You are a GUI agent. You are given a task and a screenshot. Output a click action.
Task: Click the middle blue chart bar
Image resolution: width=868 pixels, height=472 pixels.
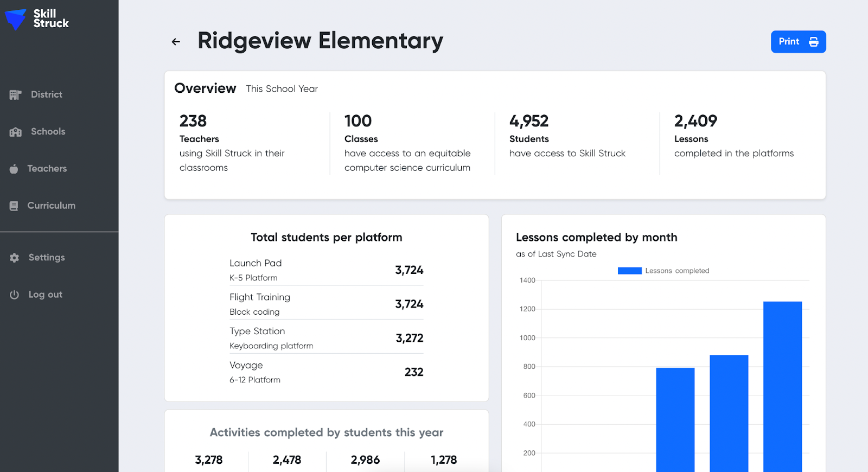(729, 413)
